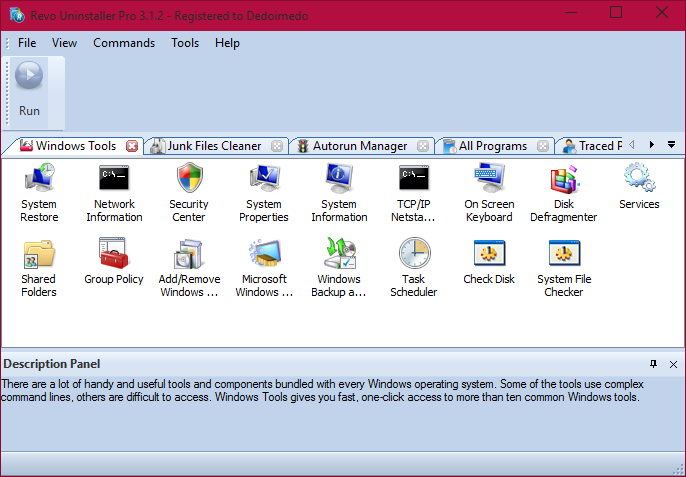The height and width of the screenshot is (477, 686).
Task: Launch Task Scheduler
Action: pos(414,268)
